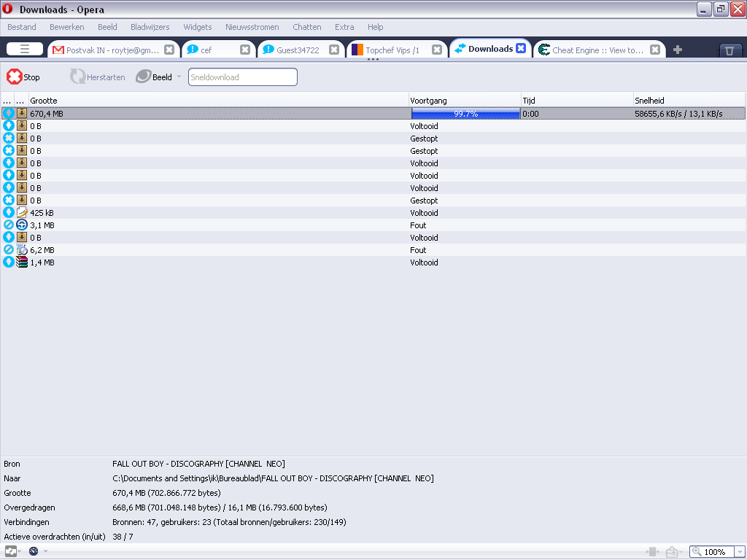This screenshot has height=560, width=747.
Task: Close the Downloads tab
Action: point(521,48)
